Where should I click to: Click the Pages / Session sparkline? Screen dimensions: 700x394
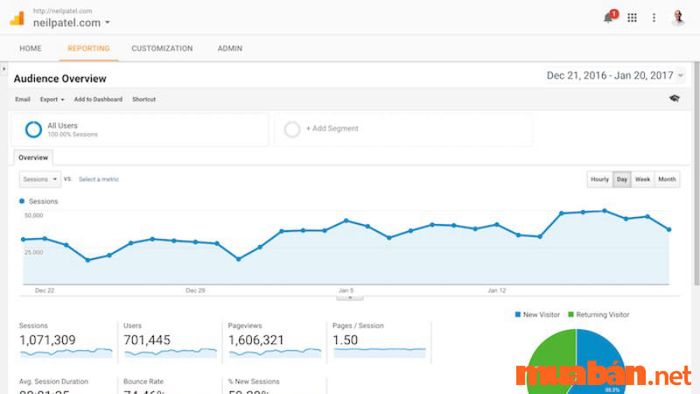point(379,353)
